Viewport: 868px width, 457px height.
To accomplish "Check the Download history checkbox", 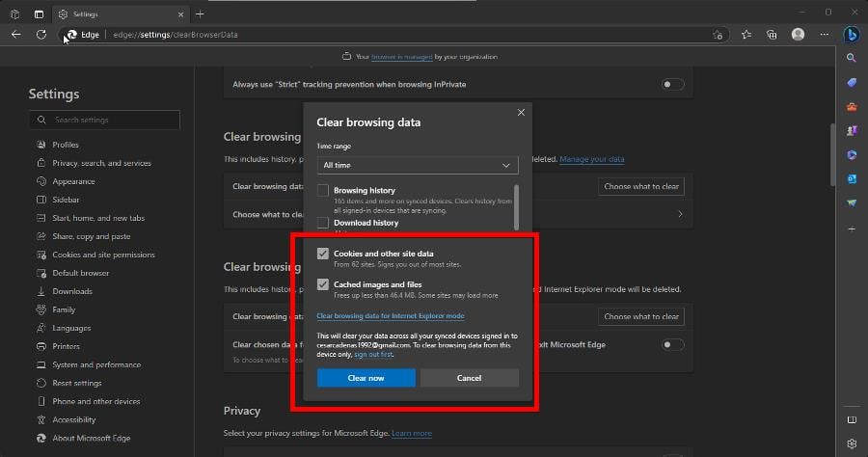I will (323, 223).
